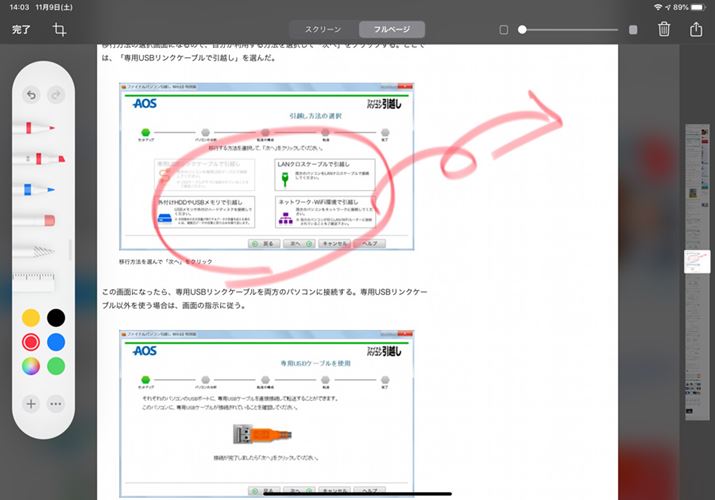Tap the full opacity square icon
The width and height of the screenshot is (715, 500).
pos(633,30)
